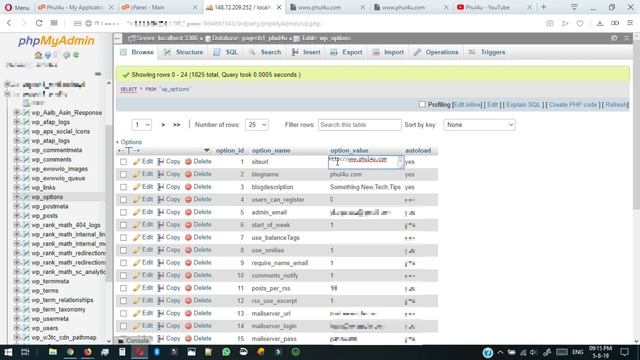Open phpMyAdmin home icon
640x360 pixels.
[x=38, y=55]
